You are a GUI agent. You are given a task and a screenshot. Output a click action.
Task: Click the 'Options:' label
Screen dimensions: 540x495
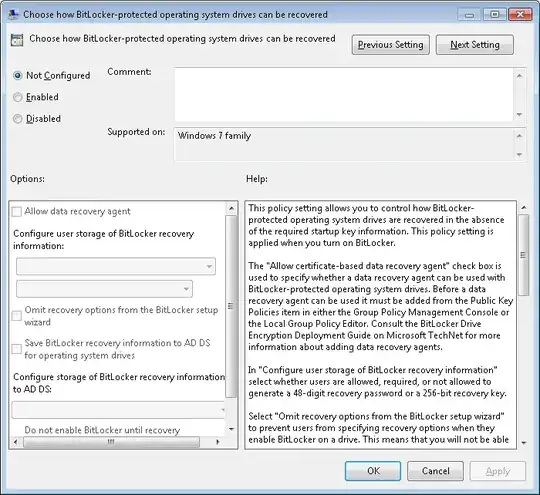27,179
